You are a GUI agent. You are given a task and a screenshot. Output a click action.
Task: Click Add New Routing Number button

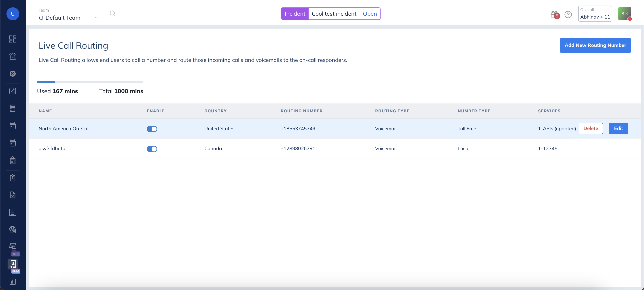pyautogui.click(x=595, y=45)
